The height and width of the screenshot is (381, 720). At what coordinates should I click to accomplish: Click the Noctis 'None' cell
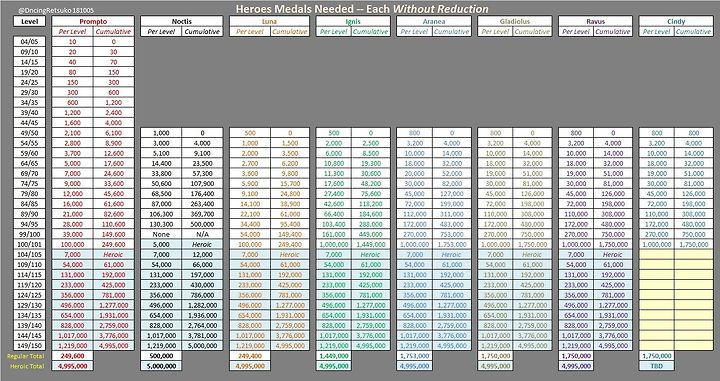[161, 234]
